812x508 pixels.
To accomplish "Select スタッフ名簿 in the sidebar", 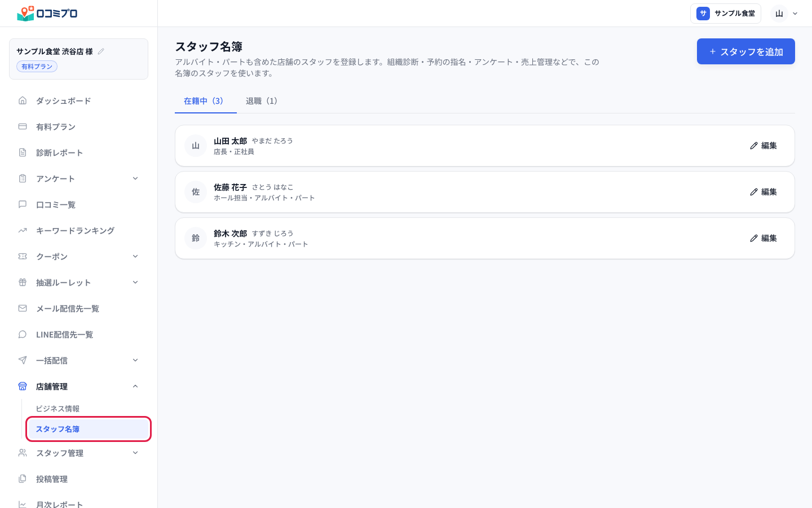I will (87, 429).
